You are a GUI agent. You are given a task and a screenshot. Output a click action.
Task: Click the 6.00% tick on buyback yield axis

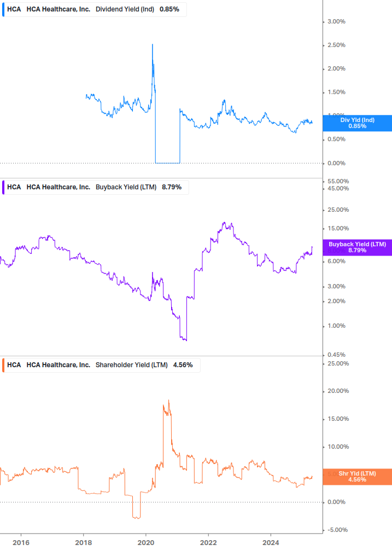pyautogui.click(x=336, y=262)
